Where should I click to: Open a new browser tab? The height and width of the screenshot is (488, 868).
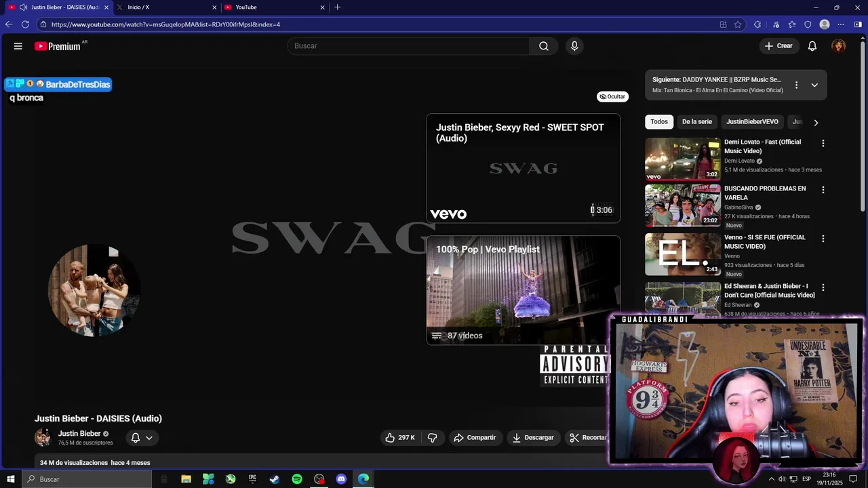(x=338, y=7)
